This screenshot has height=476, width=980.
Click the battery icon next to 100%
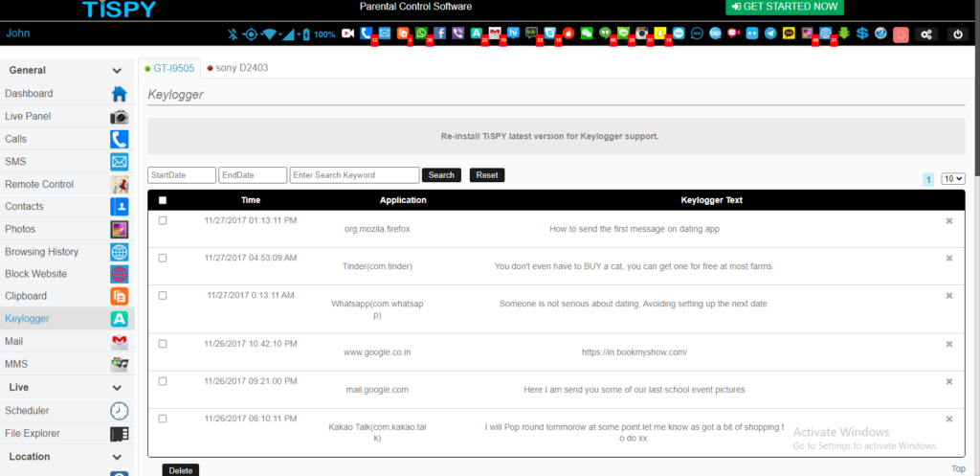[x=306, y=34]
